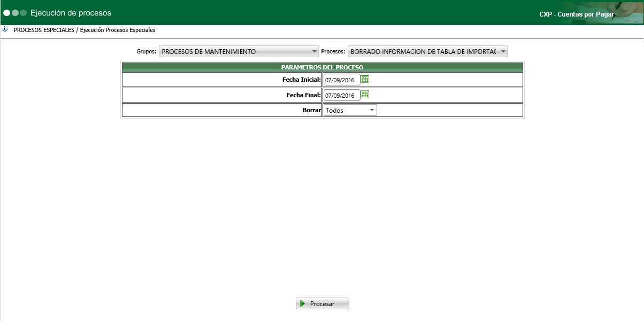Click the breadcrumb arrow icon before PROCESOS ESPECIALES
Screen dimensions: 644x321
pyautogui.click(x=5, y=30)
